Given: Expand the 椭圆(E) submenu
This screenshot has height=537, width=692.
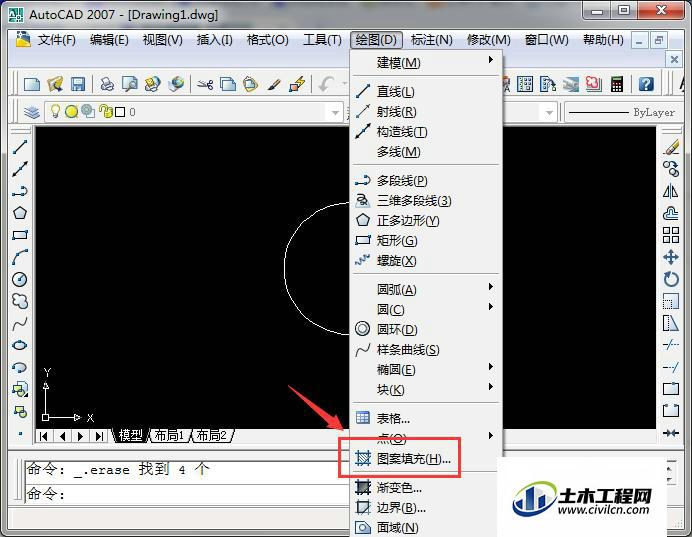Looking at the screenshot, I should [427, 369].
